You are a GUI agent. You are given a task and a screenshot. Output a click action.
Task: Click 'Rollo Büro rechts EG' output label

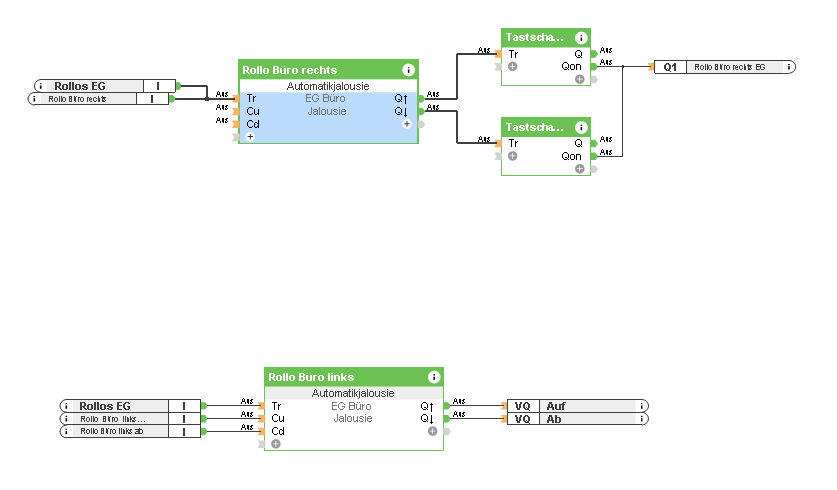click(x=730, y=67)
